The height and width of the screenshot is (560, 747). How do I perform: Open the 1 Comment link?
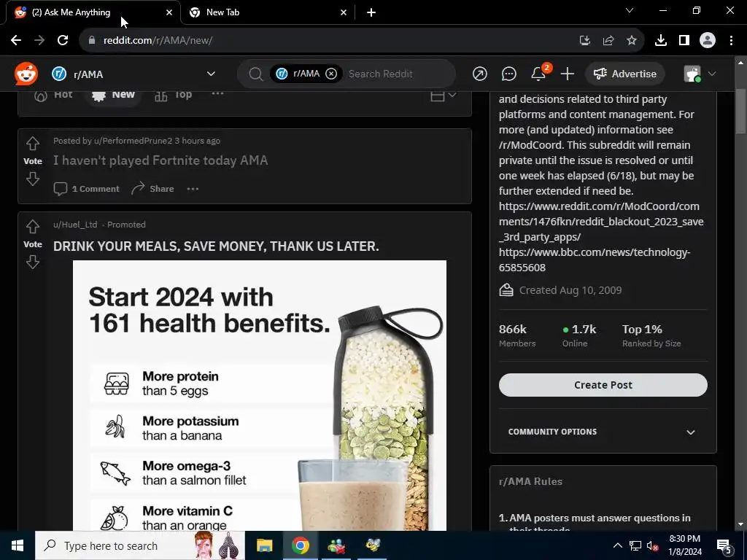(86, 189)
